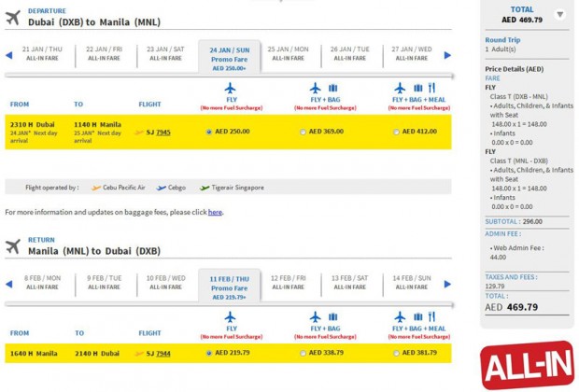Select AED 219.79 Fly fare for return
Screen dimensions: 579x392
click(209, 353)
